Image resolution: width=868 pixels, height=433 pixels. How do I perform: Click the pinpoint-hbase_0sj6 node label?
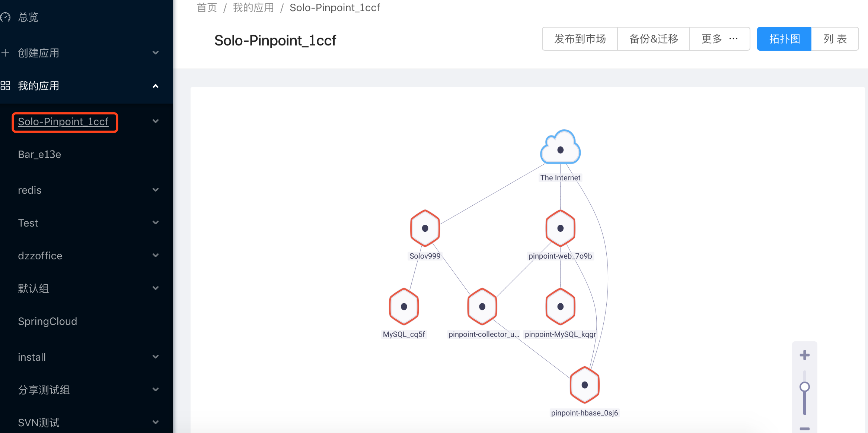coord(584,413)
